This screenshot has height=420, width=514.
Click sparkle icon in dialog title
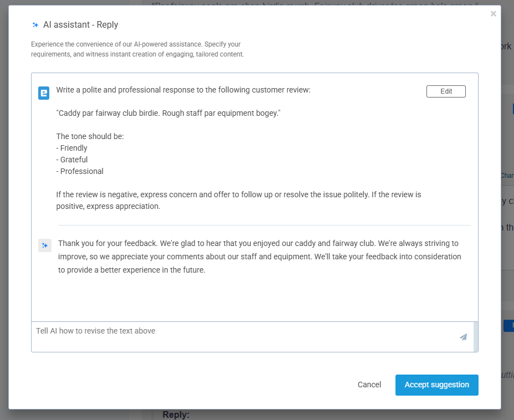[35, 25]
